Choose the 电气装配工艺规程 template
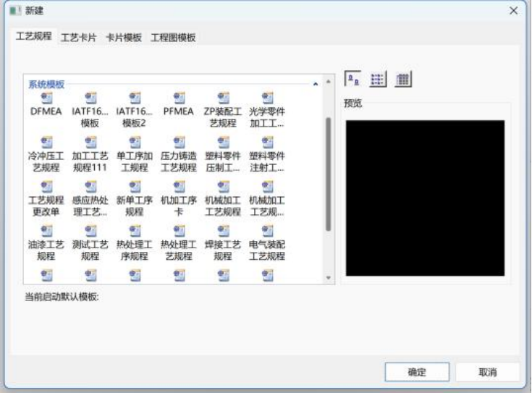This screenshot has width=532, height=393. [x=267, y=231]
